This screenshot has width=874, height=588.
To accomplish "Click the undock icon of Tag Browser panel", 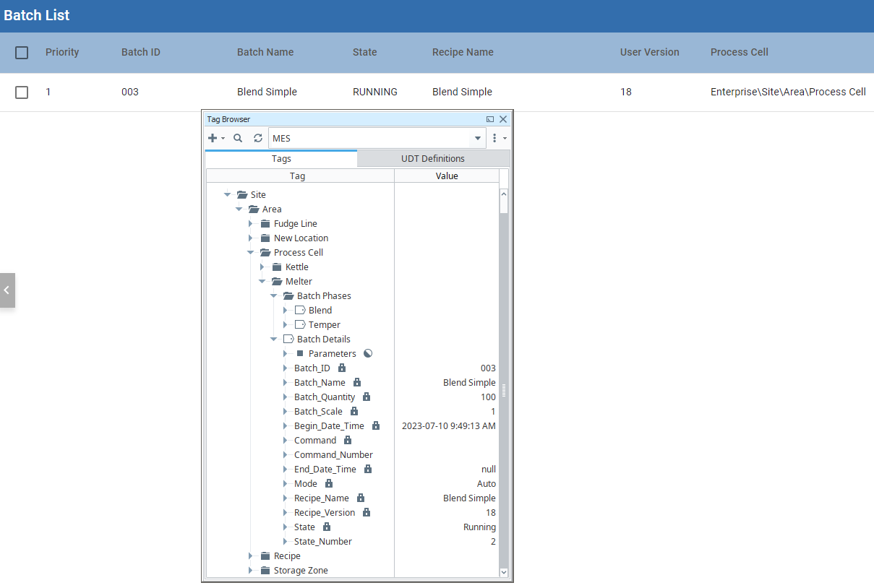I will [490, 119].
